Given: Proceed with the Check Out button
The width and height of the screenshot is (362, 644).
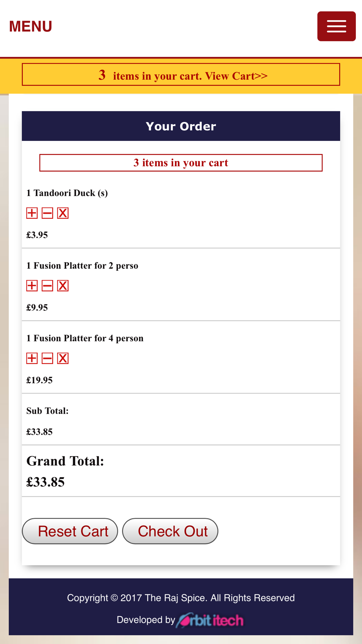Looking at the screenshot, I should point(170,531).
